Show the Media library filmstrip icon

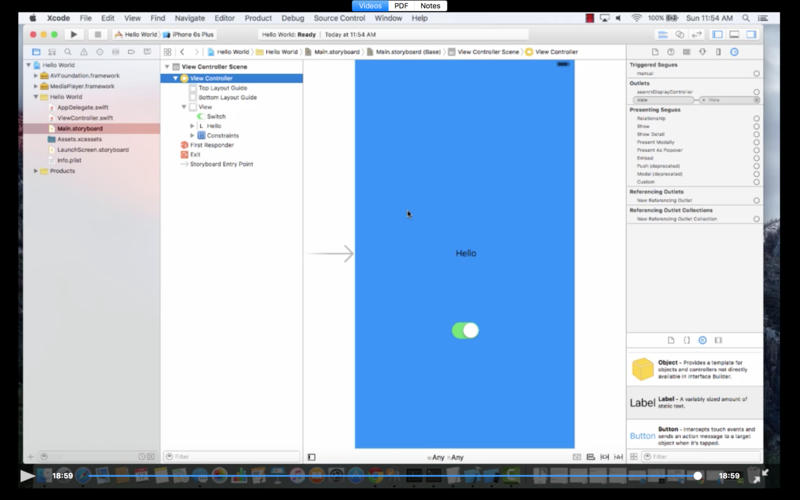(718, 340)
